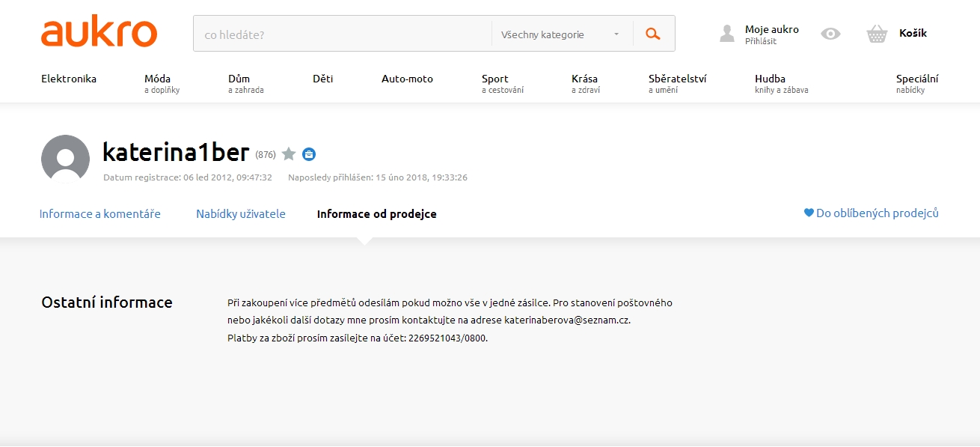This screenshot has height=447, width=980.
Task: Switch to Informace a komentáře tab
Action: click(x=100, y=214)
